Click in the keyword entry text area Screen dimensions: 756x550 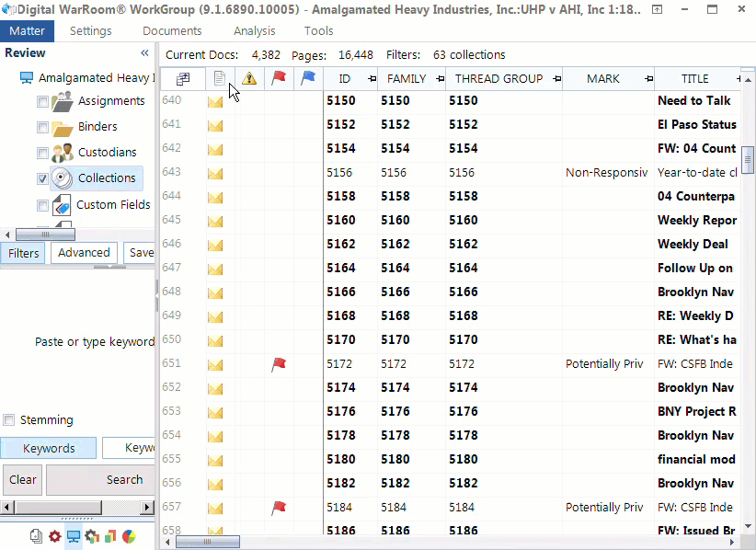click(x=77, y=342)
